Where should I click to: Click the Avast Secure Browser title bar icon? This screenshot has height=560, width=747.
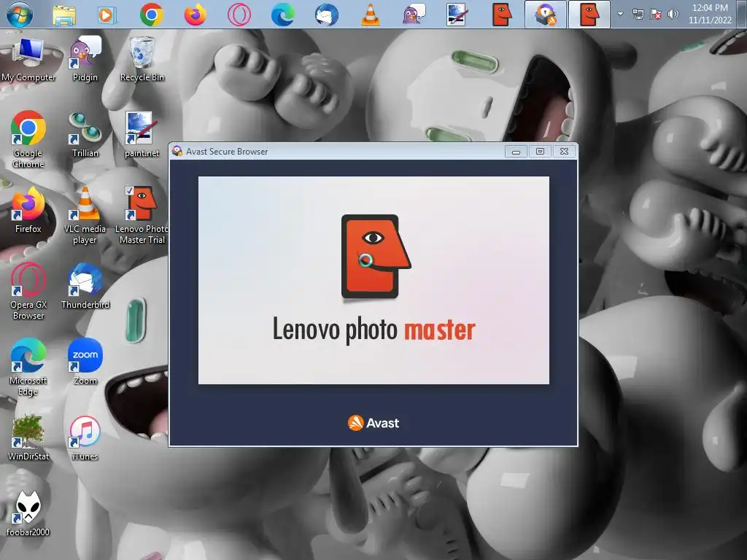pyautogui.click(x=177, y=151)
